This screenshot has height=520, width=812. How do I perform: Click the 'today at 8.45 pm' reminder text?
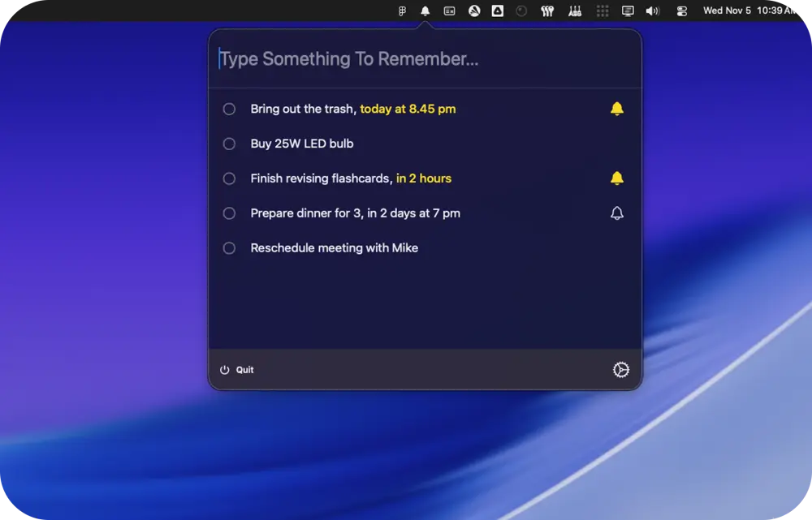[408, 110]
